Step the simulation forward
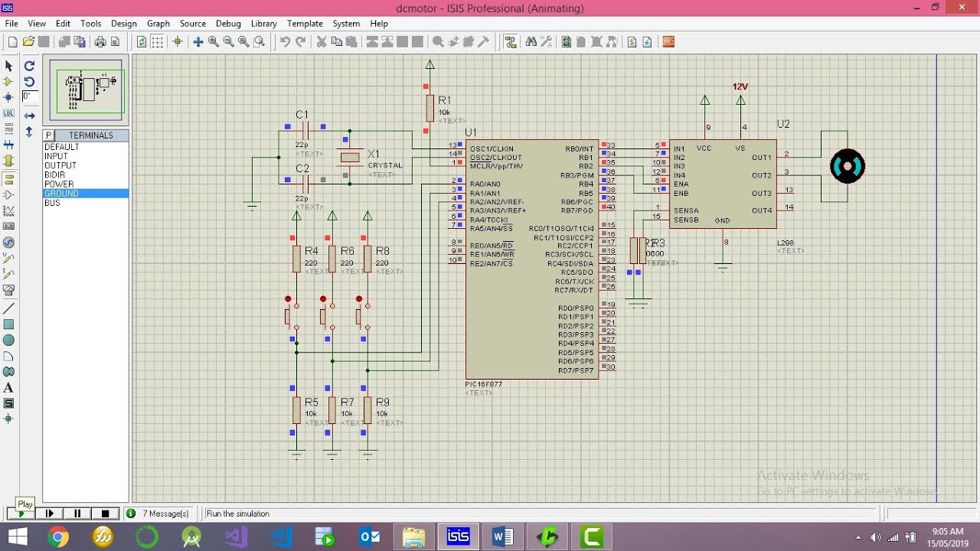The width and height of the screenshot is (980, 551). 50,514
